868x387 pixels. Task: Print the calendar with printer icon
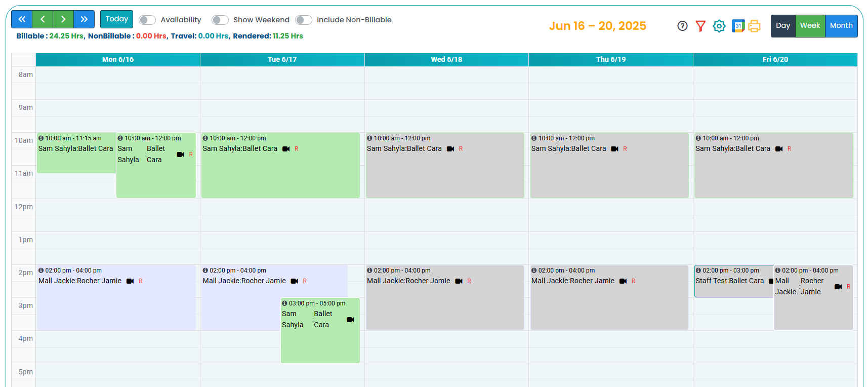(x=754, y=26)
